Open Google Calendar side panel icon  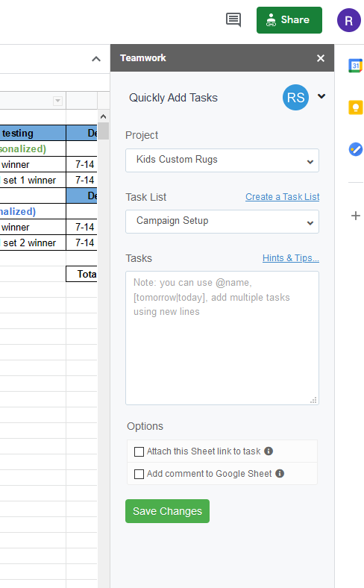(x=355, y=66)
